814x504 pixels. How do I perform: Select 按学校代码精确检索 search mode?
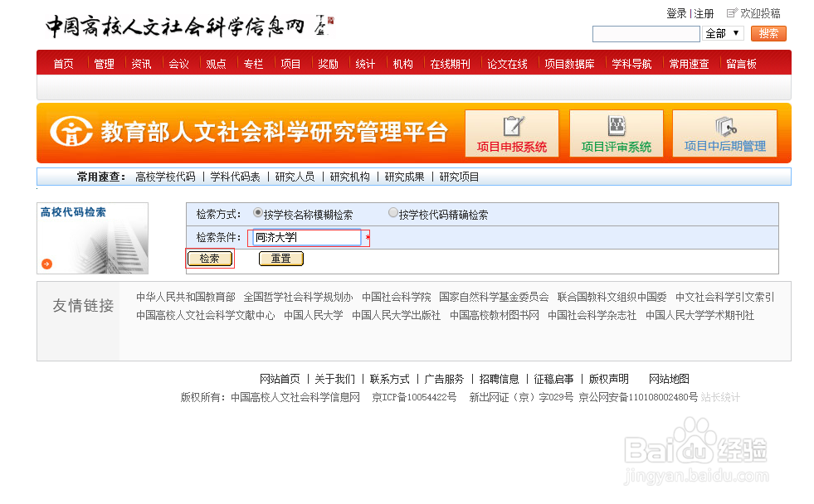coord(392,212)
